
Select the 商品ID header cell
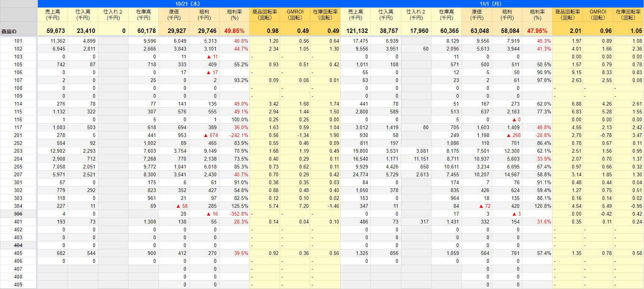coord(9,31)
